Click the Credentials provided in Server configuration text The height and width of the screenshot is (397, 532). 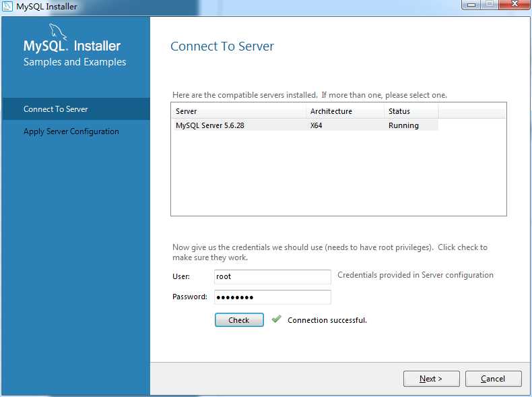(415, 275)
